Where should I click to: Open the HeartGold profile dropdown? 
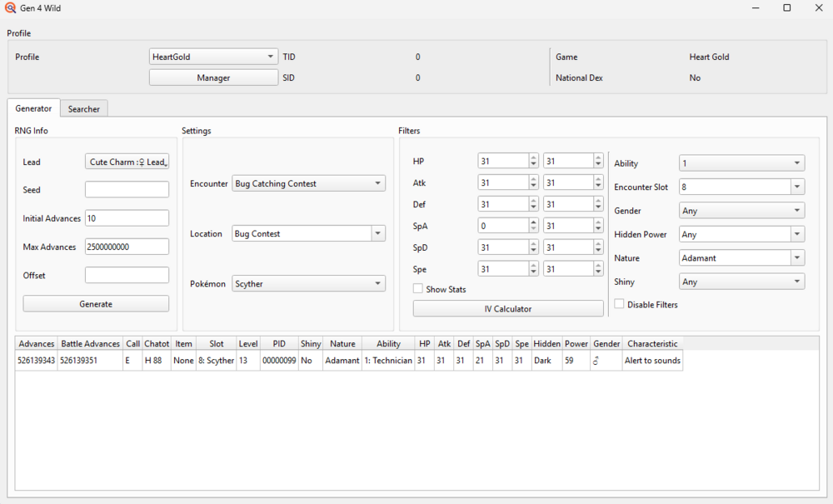pyautogui.click(x=213, y=57)
